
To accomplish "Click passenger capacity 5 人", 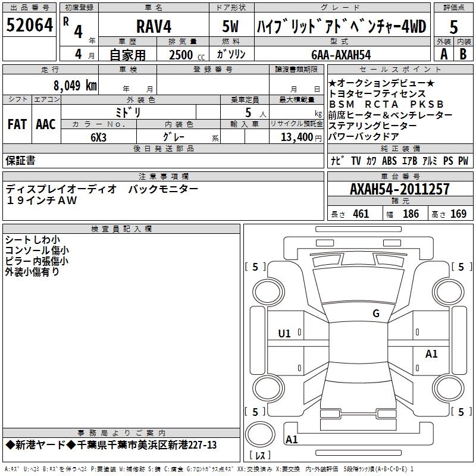I will click(x=255, y=113).
